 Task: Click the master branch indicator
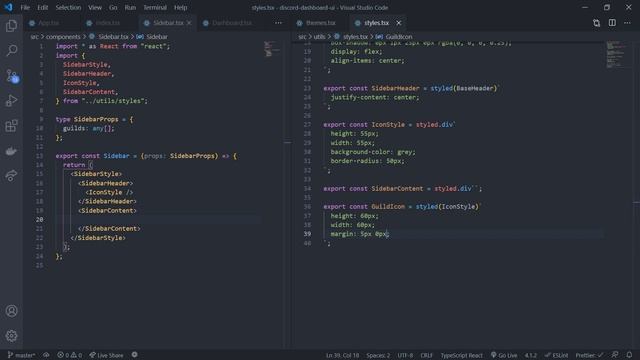pyautogui.click(x=21, y=355)
